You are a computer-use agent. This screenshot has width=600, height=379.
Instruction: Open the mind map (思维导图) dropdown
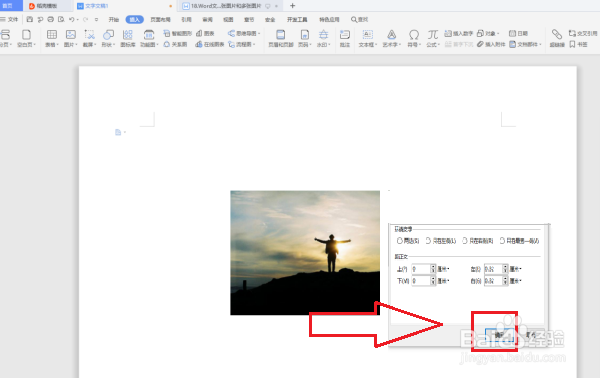pos(244,33)
